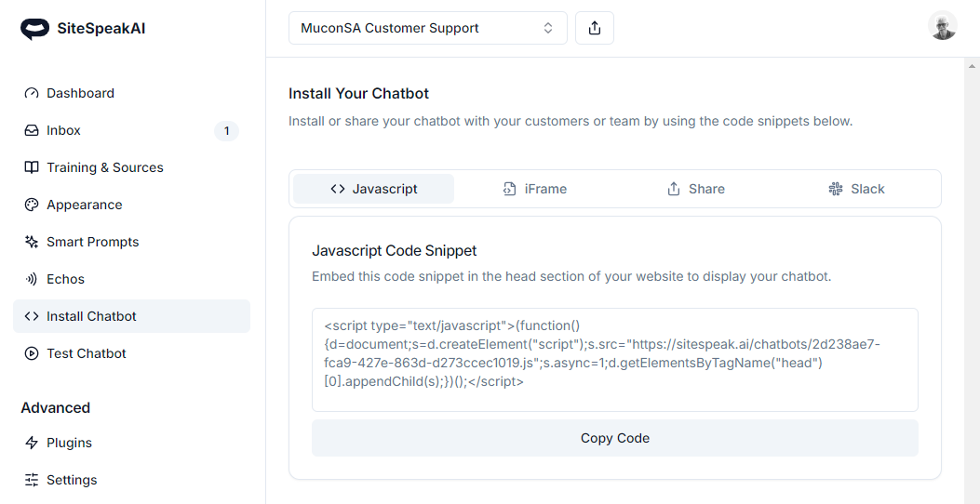980x504 pixels.
Task: Open the Dashboard gauge icon
Action: click(x=32, y=93)
